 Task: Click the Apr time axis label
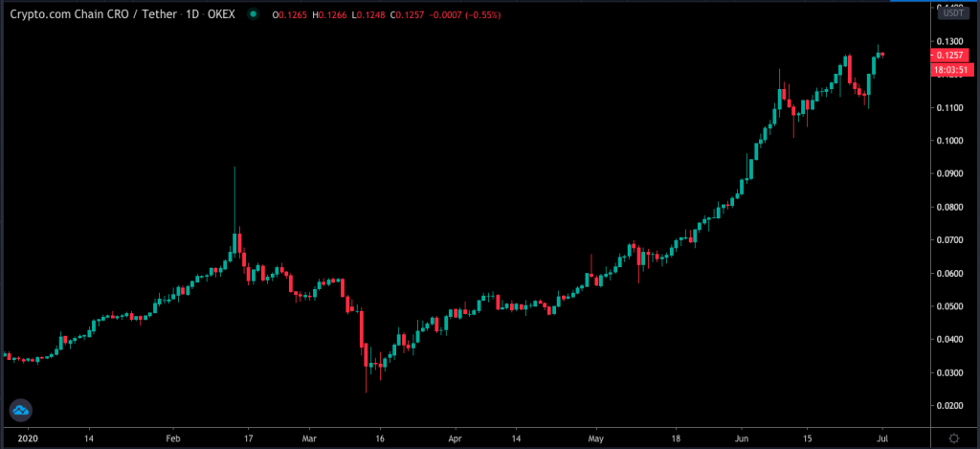tap(456, 438)
